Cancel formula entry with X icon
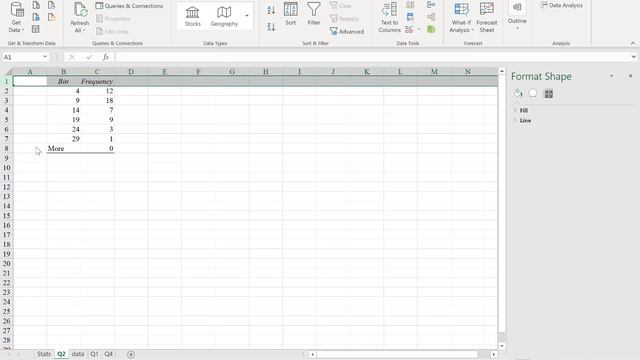 tap(72, 57)
